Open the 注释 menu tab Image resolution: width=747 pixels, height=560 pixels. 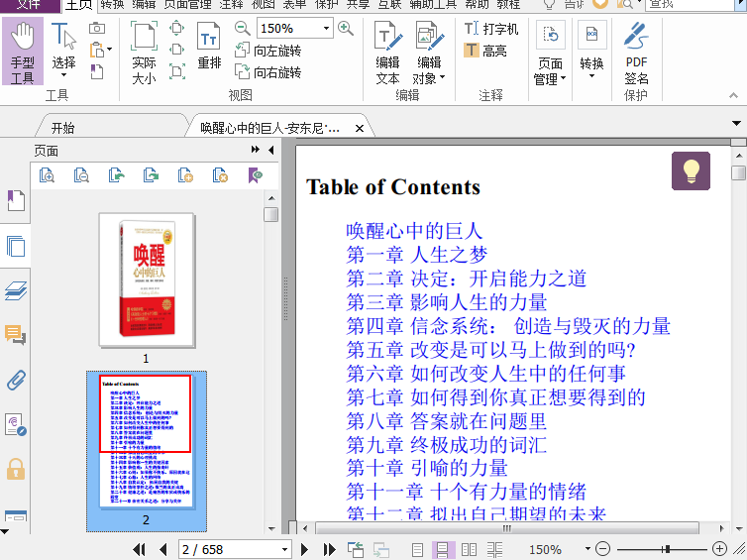231,4
